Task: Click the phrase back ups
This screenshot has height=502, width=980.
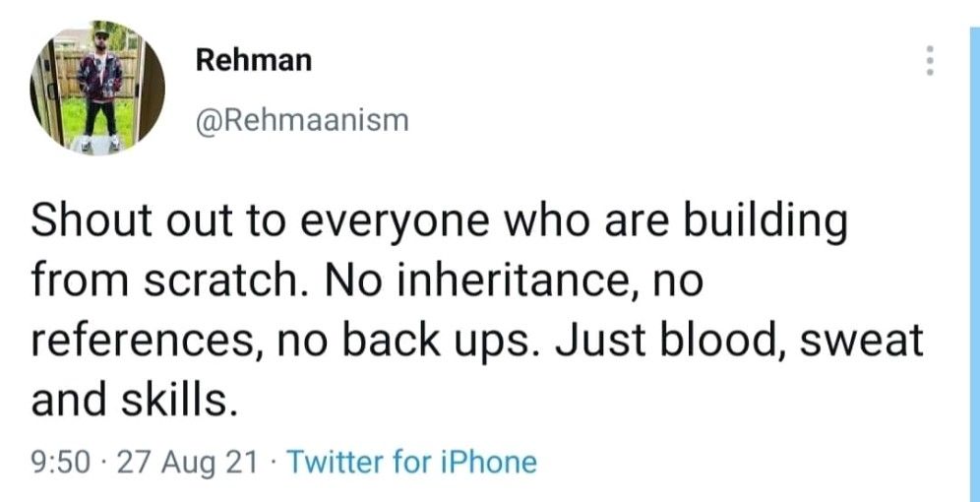Action: [441, 344]
